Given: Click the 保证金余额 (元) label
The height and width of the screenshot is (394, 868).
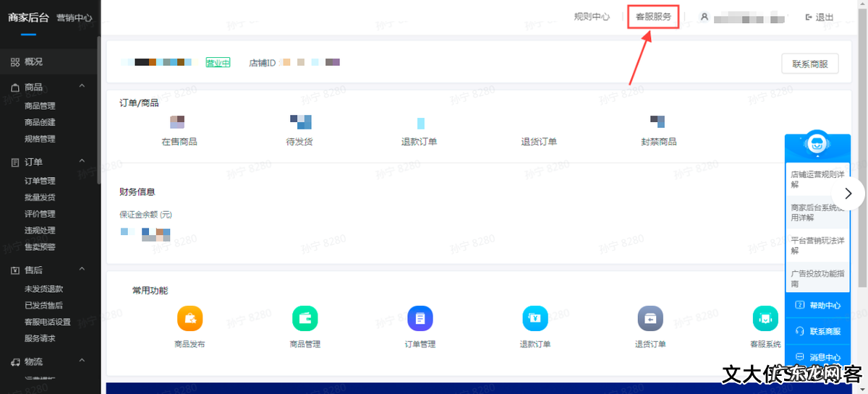Looking at the screenshot, I should coord(145,215).
